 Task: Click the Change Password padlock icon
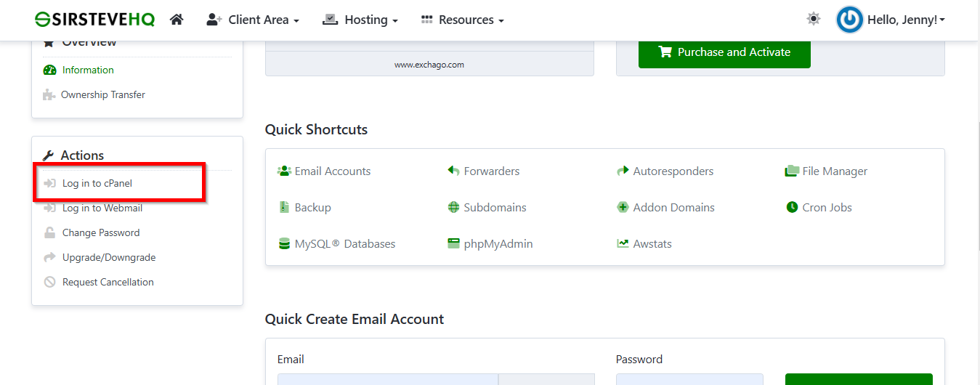(49, 232)
